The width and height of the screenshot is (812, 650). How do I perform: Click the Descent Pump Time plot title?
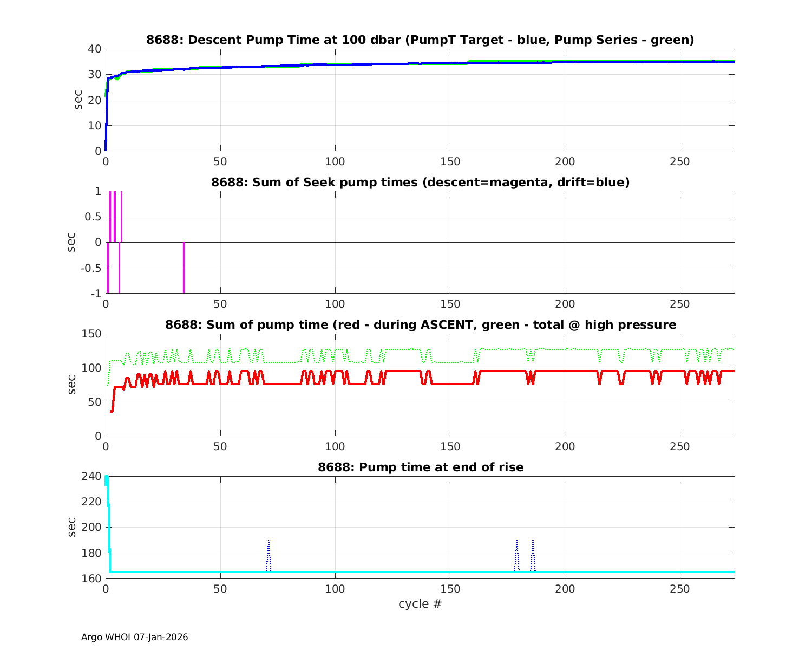click(x=420, y=40)
